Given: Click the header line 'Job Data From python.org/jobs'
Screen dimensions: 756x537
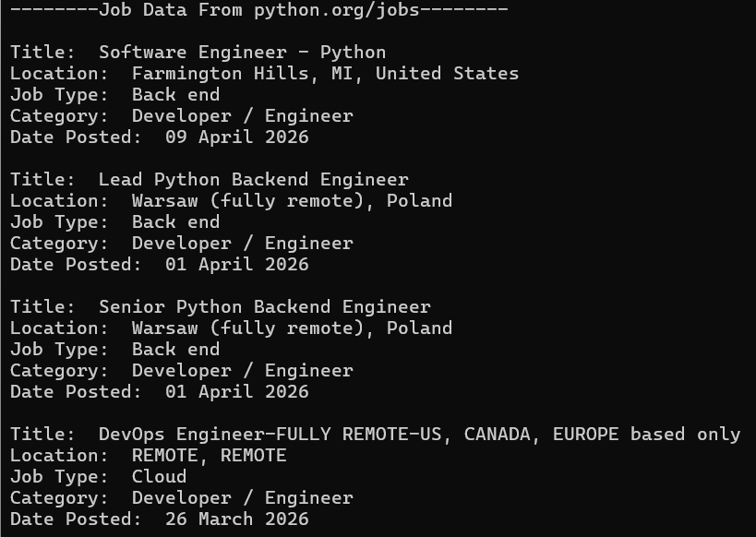Looking at the screenshot, I should (258, 9).
